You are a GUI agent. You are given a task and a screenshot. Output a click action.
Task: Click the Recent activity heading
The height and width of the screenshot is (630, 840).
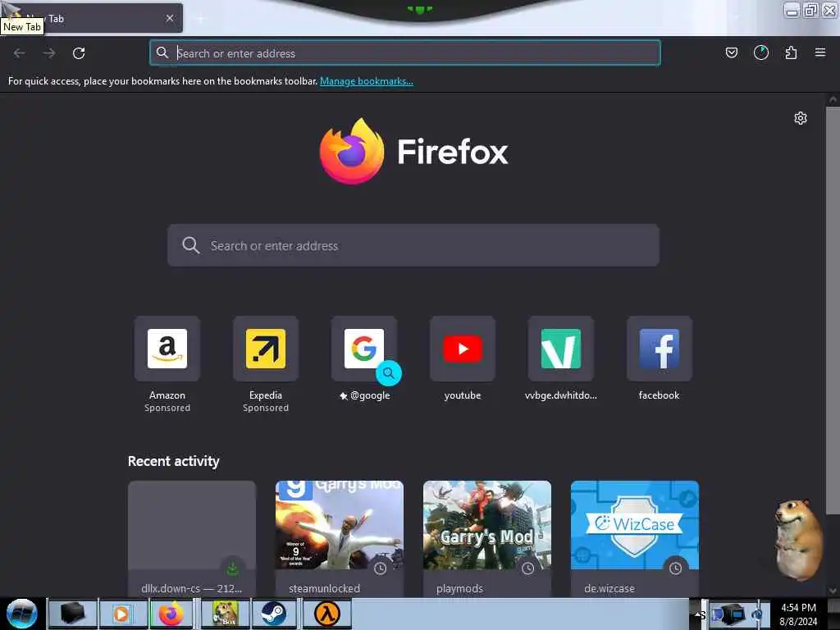coord(174,461)
